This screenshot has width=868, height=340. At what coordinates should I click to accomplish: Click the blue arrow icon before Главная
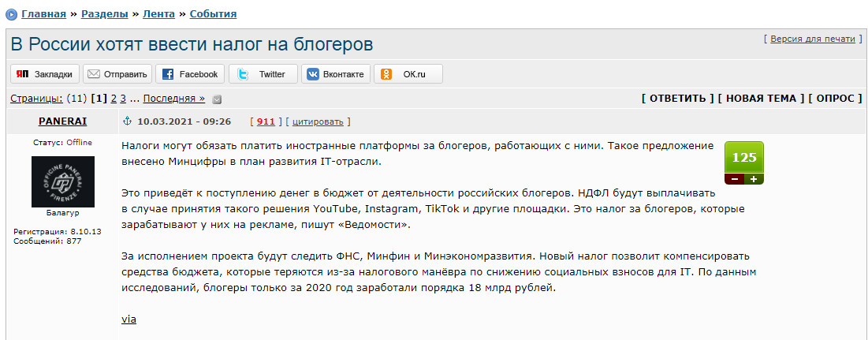click(x=11, y=14)
